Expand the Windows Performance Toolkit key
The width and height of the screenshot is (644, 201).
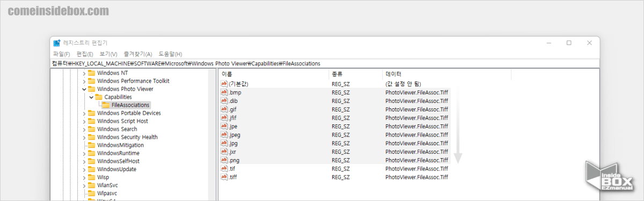click(84, 81)
